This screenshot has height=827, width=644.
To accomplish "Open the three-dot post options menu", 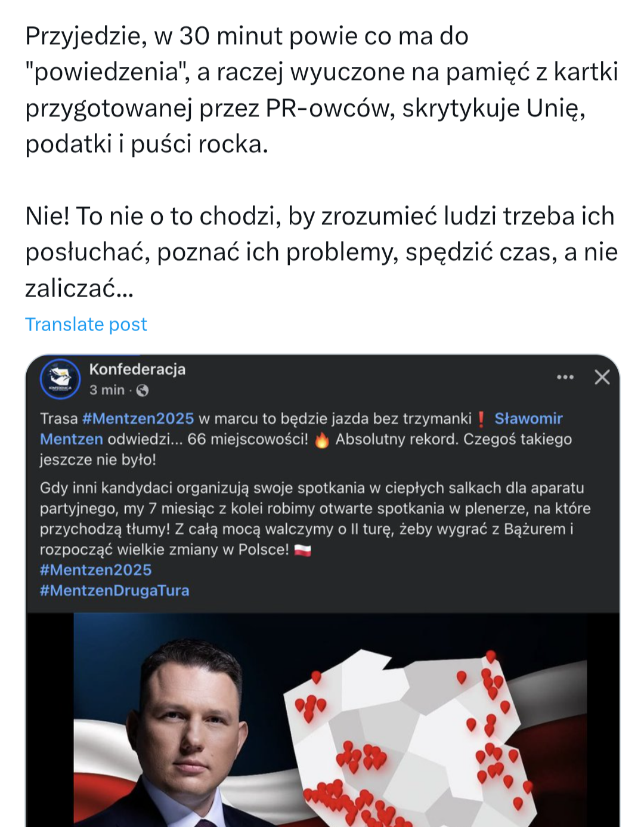I will (565, 377).
